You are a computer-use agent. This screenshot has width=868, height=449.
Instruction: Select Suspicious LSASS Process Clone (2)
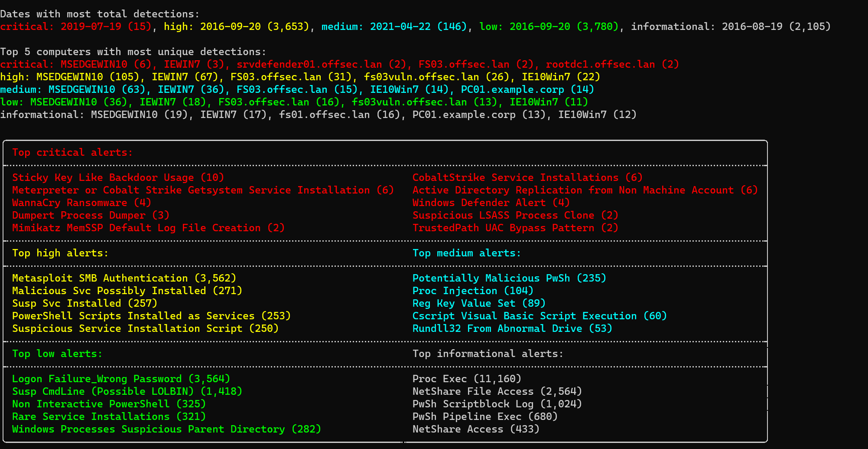point(515,215)
